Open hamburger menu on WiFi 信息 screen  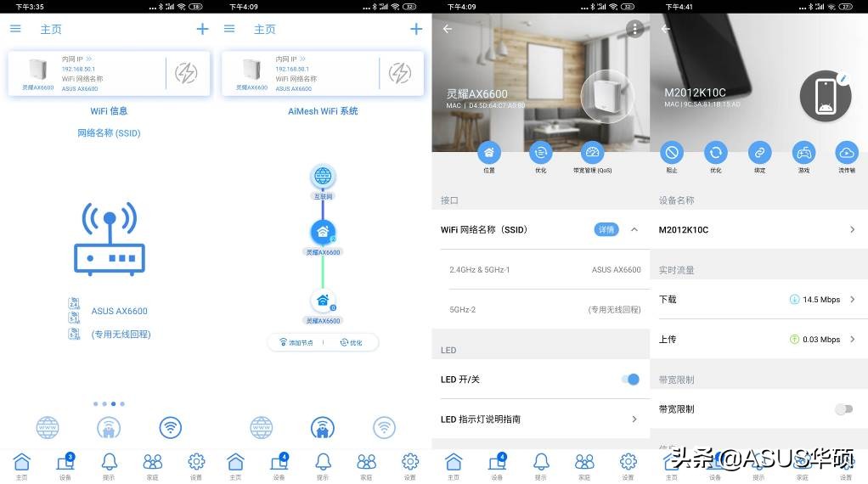click(15, 28)
